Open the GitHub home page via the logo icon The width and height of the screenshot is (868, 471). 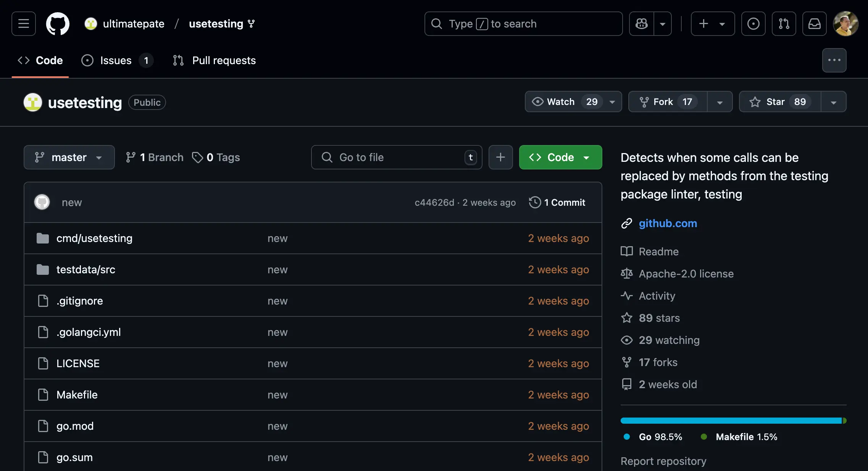(x=58, y=24)
